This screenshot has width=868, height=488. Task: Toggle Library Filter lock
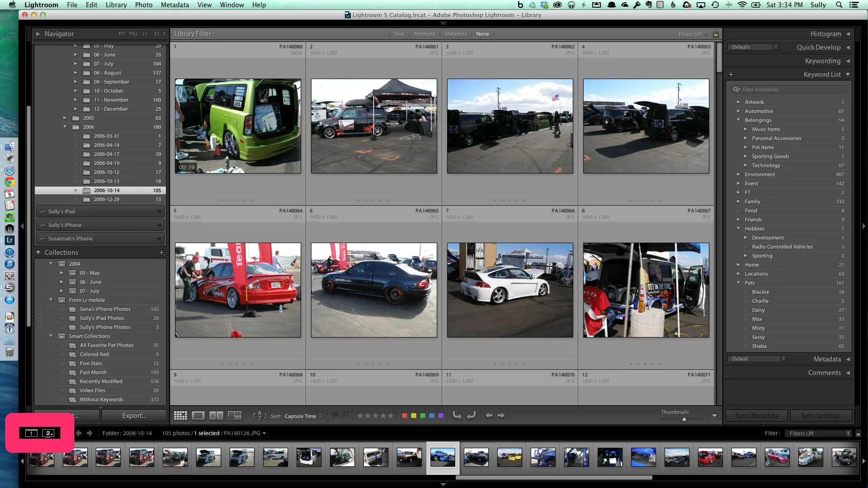pos(716,33)
